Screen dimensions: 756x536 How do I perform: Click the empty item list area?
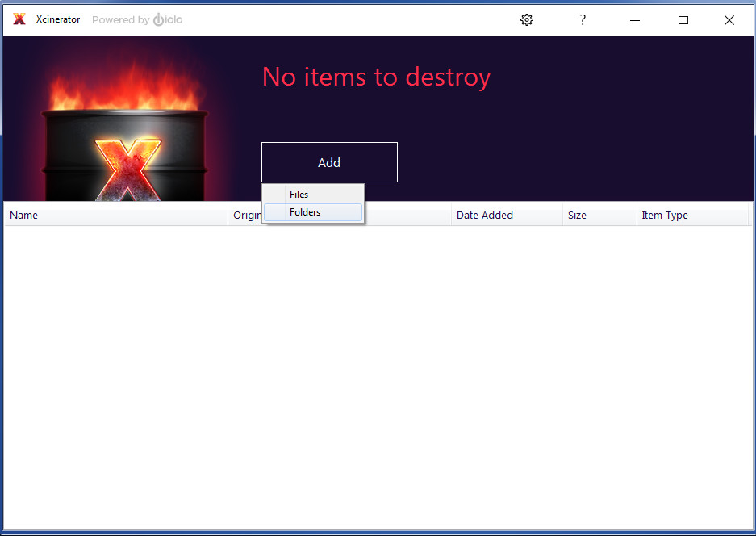[378, 371]
